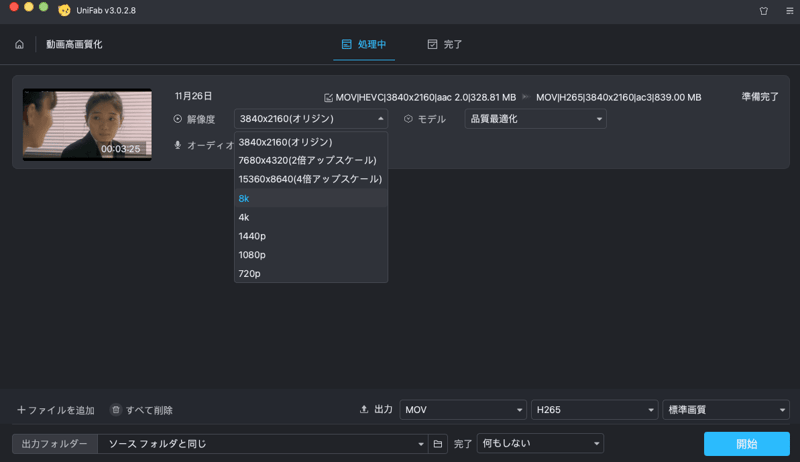This screenshot has width=800, height=462.
Task: Open the 品質最適化 model dropdown
Action: click(x=535, y=119)
